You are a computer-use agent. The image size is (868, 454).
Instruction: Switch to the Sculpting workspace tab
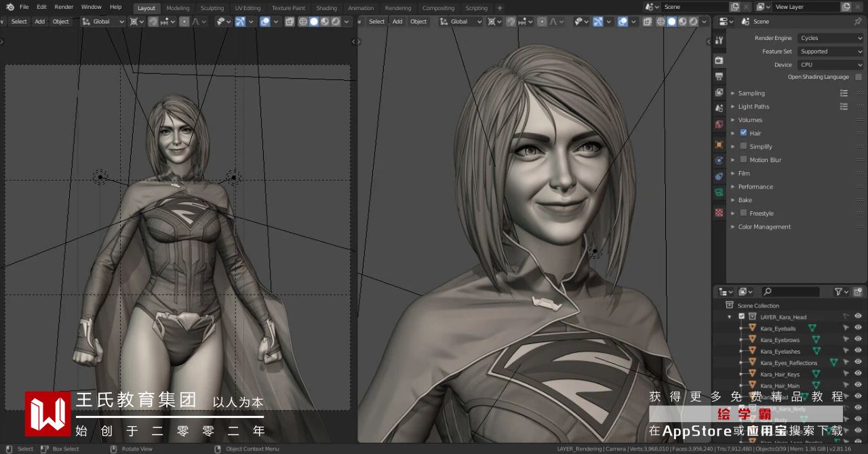[x=212, y=8]
